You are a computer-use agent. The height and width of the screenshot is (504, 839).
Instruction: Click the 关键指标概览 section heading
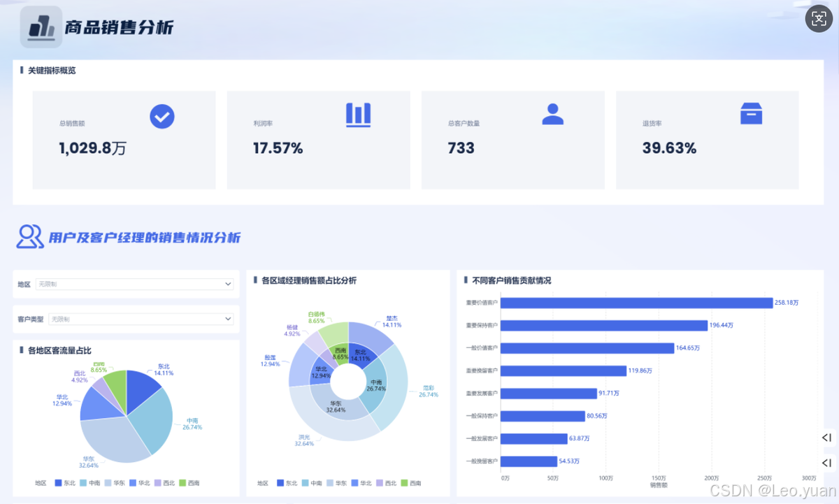click(52, 71)
